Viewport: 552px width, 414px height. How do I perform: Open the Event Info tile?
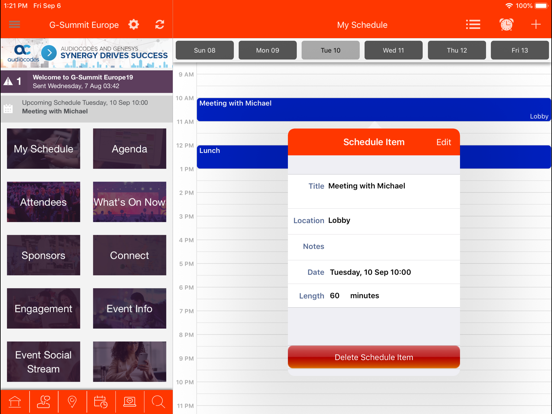point(130,308)
